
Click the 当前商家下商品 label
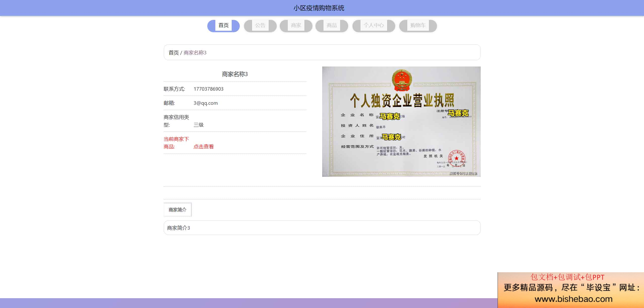[176, 143]
